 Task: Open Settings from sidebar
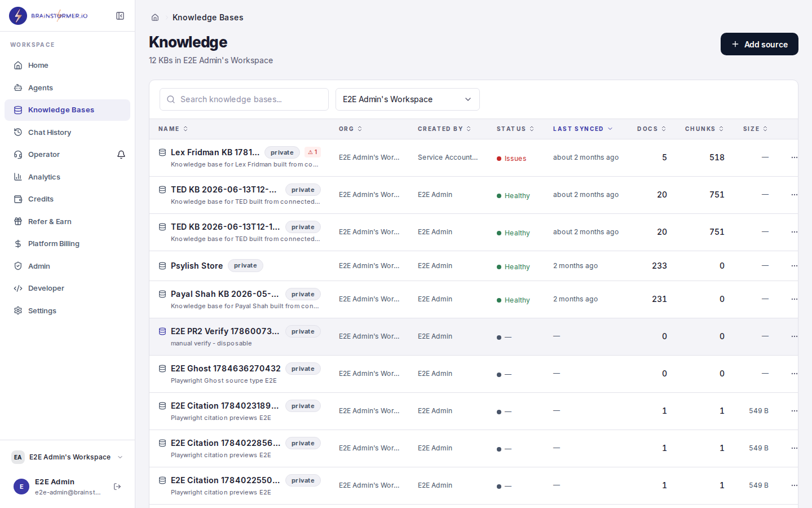point(67,310)
